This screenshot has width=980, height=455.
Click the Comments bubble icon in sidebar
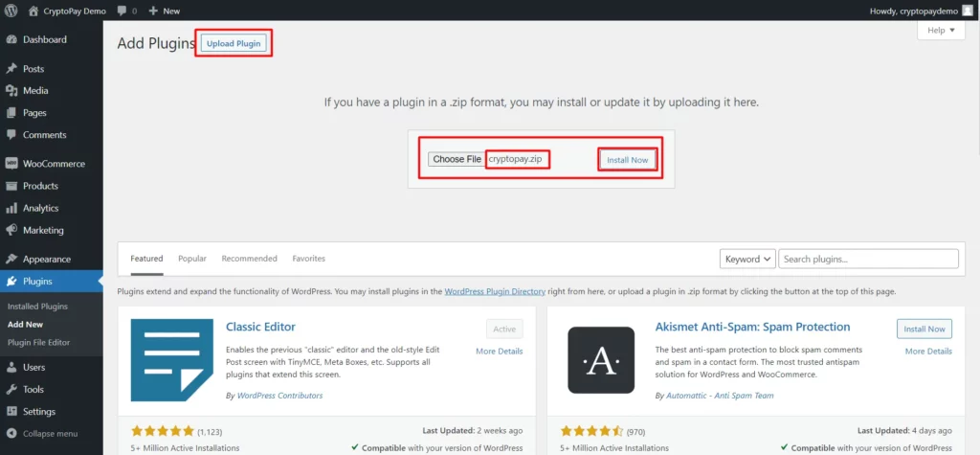pos(11,134)
